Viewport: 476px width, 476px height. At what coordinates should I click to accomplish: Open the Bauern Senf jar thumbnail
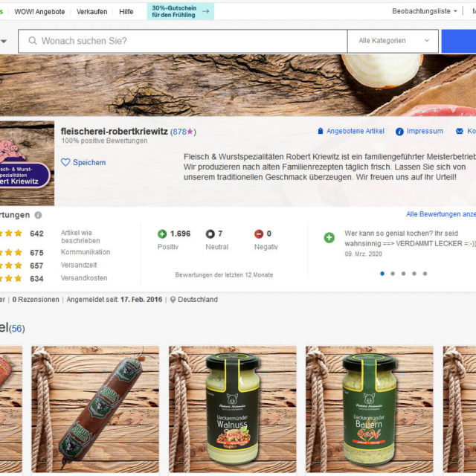pos(370,409)
